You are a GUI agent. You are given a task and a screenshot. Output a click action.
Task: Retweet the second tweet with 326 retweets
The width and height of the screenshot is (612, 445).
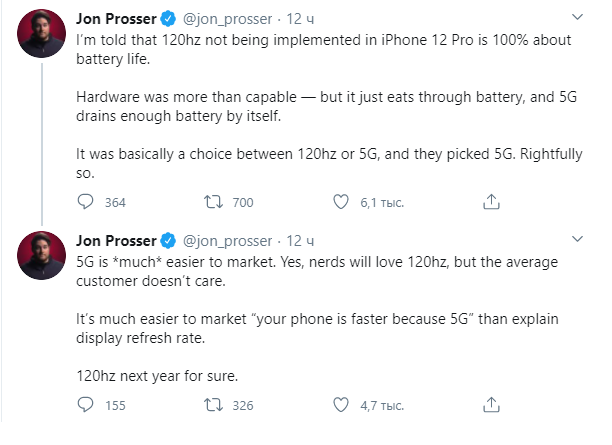click(x=212, y=405)
